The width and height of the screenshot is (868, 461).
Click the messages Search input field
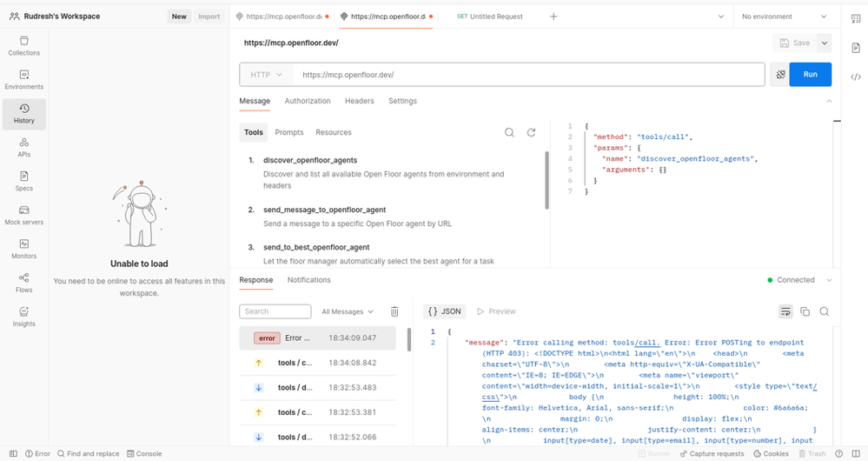click(275, 311)
